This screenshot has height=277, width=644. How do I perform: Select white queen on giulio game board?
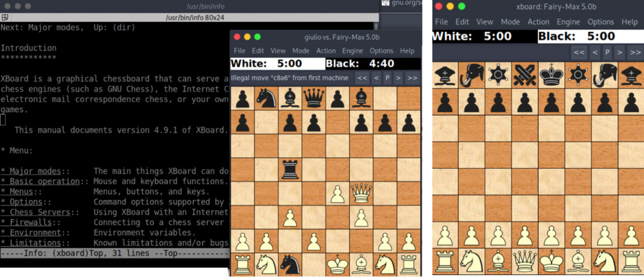361,193
